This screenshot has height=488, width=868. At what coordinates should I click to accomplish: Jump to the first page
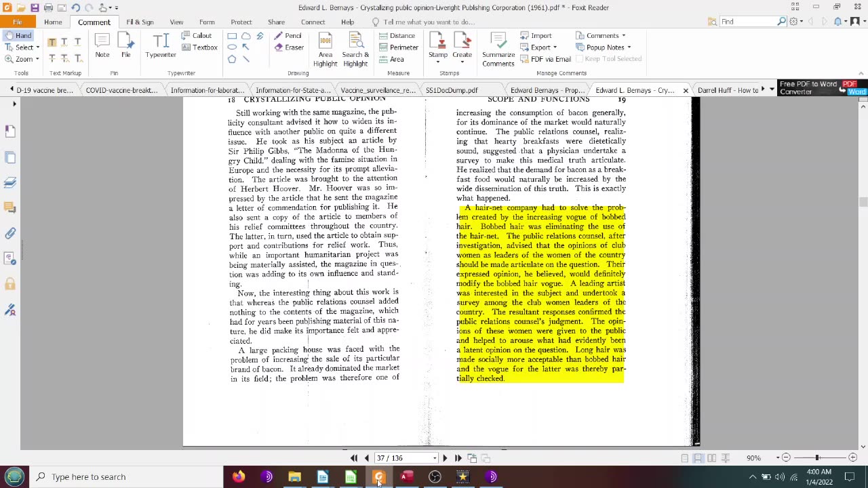click(354, 458)
